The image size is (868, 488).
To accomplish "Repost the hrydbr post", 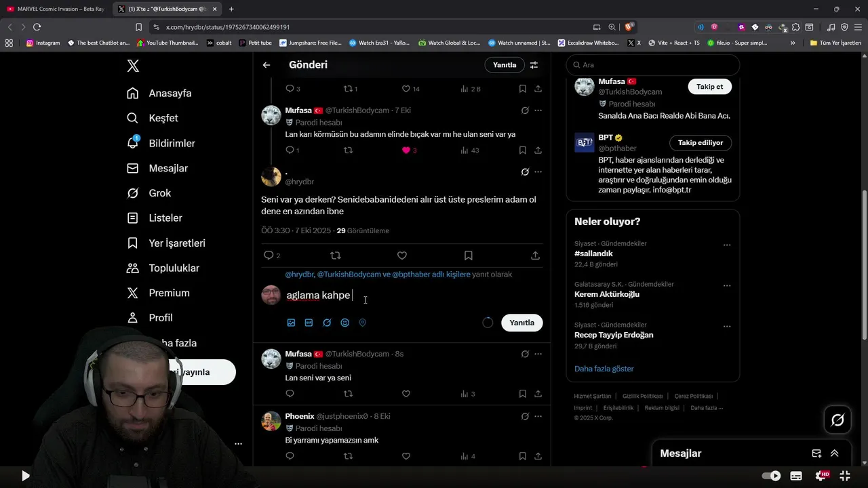I will [x=335, y=256].
